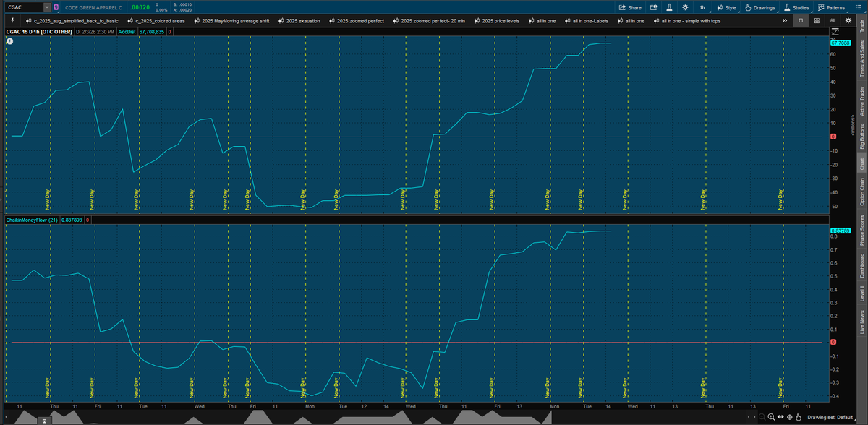The width and height of the screenshot is (868, 425).
Task: Open the Studies menu
Action: pos(796,7)
